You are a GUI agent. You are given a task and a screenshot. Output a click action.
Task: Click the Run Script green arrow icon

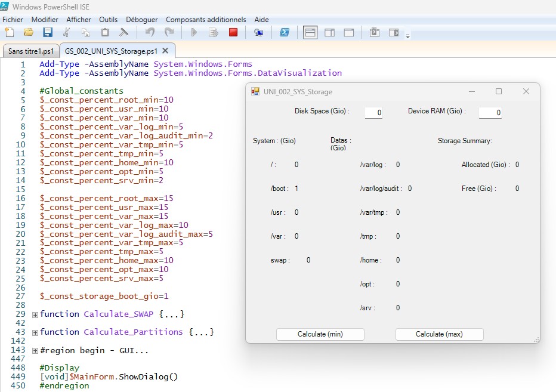pos(194,32)
